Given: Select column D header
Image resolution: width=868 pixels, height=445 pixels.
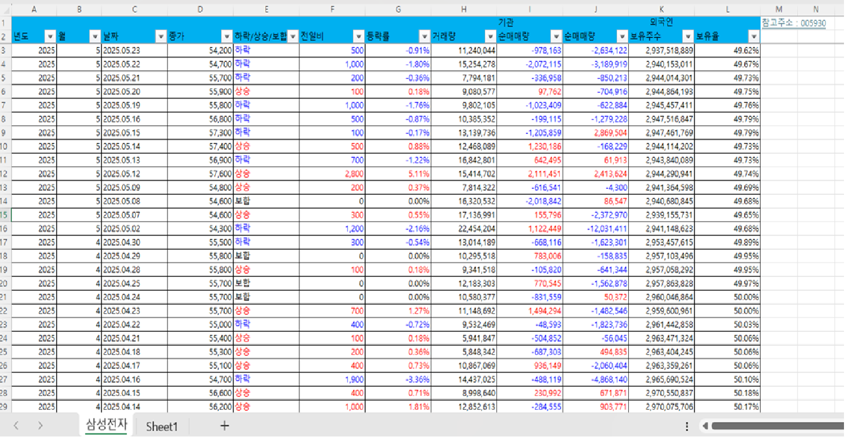Looking at the screenshot, I should (x=200, y=9).
